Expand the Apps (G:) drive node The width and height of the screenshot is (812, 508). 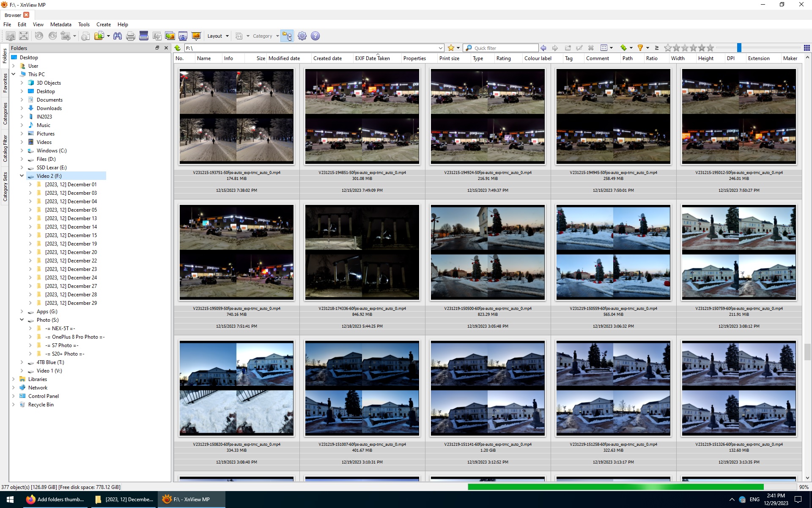22,312
